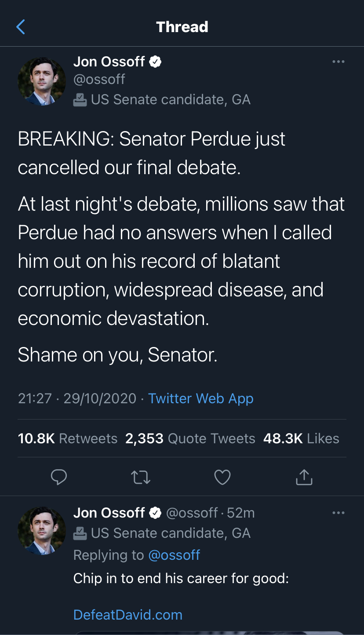Tap the @ossoff mention in reply
Screen dimensions: 364x635
point(174,555)
